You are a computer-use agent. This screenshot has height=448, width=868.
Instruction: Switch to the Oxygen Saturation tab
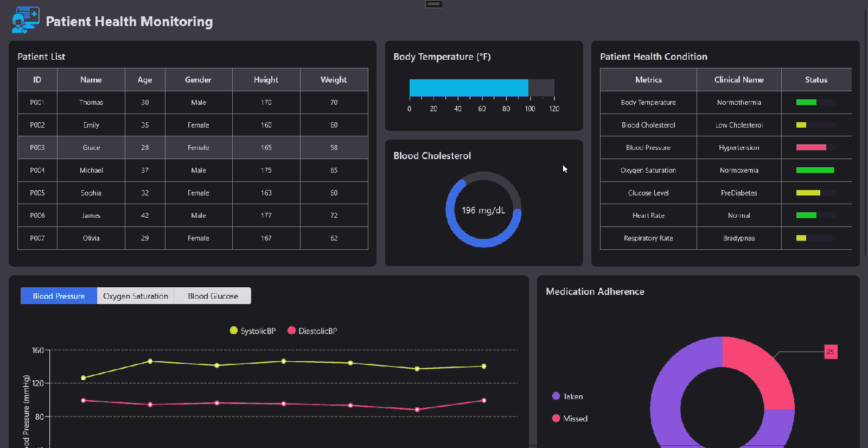coord(136,296)
